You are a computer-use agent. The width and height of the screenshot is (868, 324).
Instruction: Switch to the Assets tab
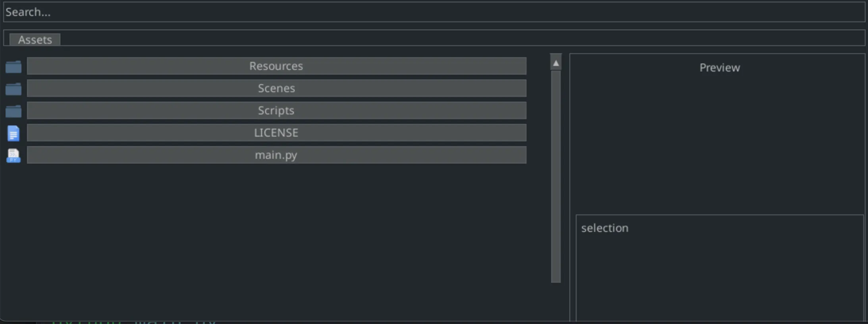35,39
